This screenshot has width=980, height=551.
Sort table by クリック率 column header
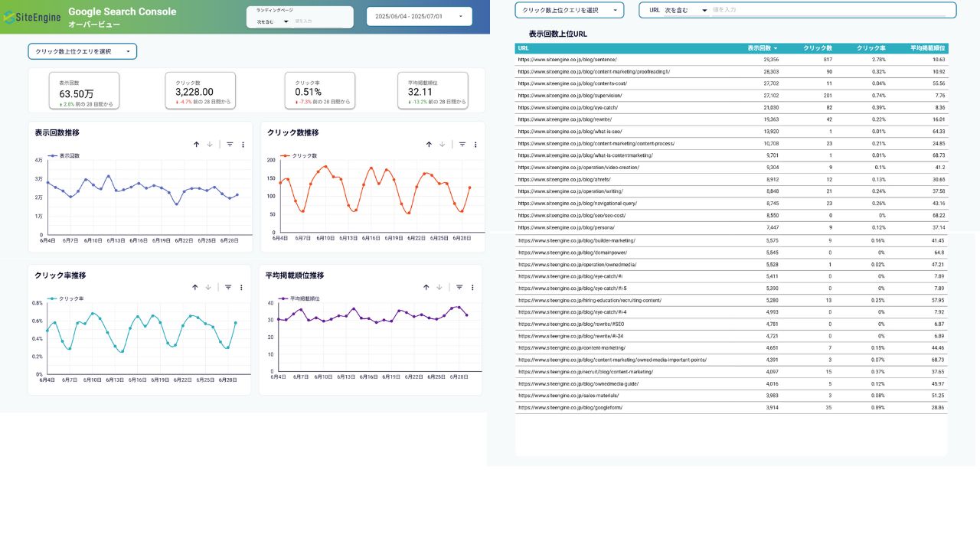(x=871, y=48)
